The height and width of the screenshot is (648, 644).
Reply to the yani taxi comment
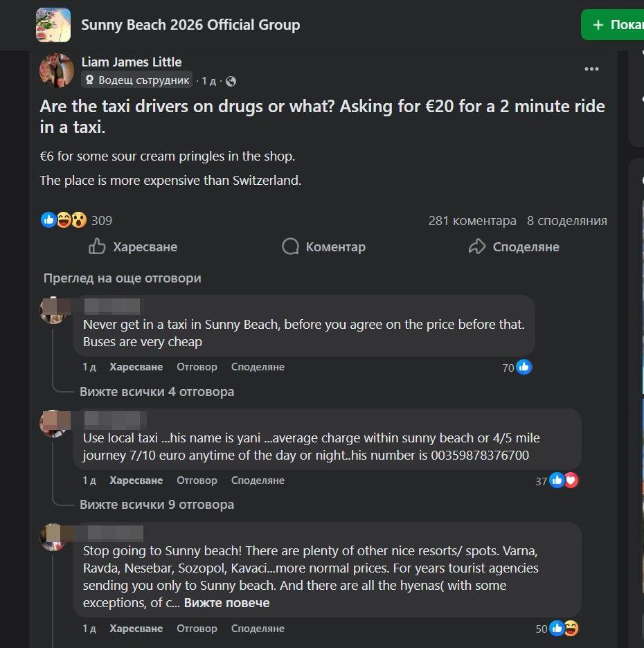197,480
